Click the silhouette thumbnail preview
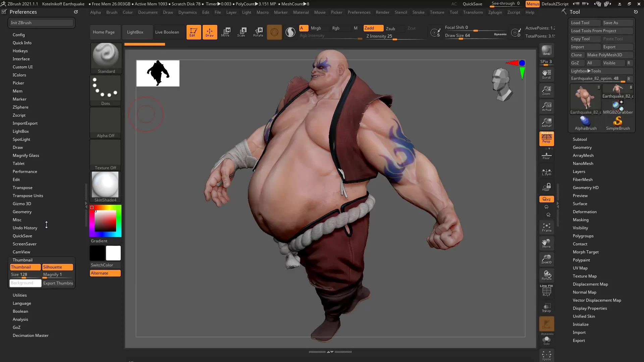Viewport: 644px width, 362px height. 158,73
